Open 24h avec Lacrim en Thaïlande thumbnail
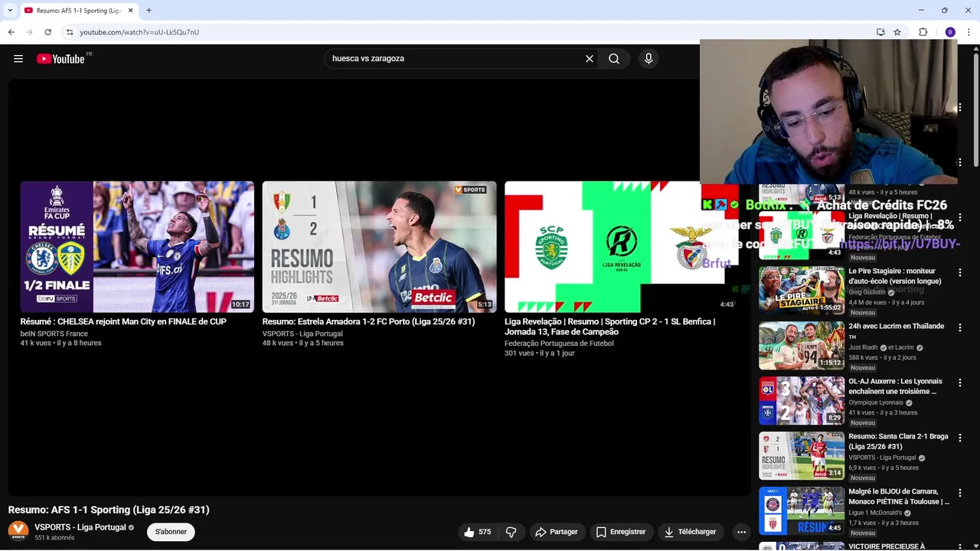The width and height of the screenshot is (980, 551). tap(802, 345)
